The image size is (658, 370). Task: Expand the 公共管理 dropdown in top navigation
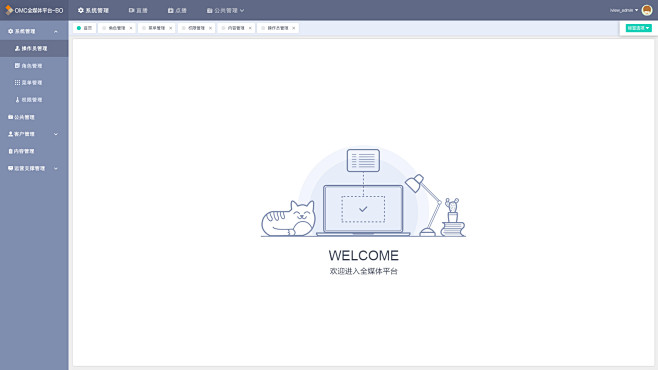point(225,10)
